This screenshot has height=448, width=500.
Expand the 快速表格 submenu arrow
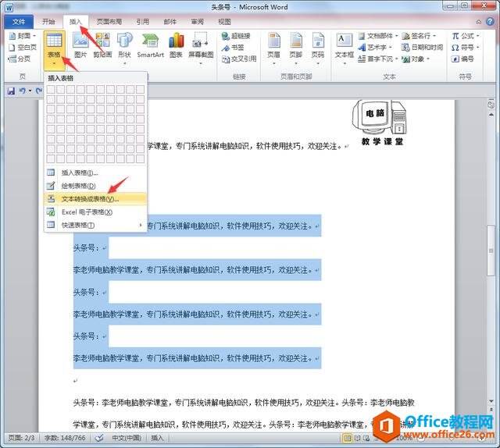(x=141, y=225)
